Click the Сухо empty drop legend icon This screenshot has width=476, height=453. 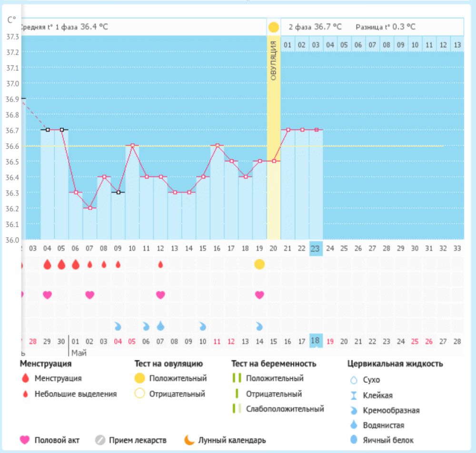coord(353,380)
